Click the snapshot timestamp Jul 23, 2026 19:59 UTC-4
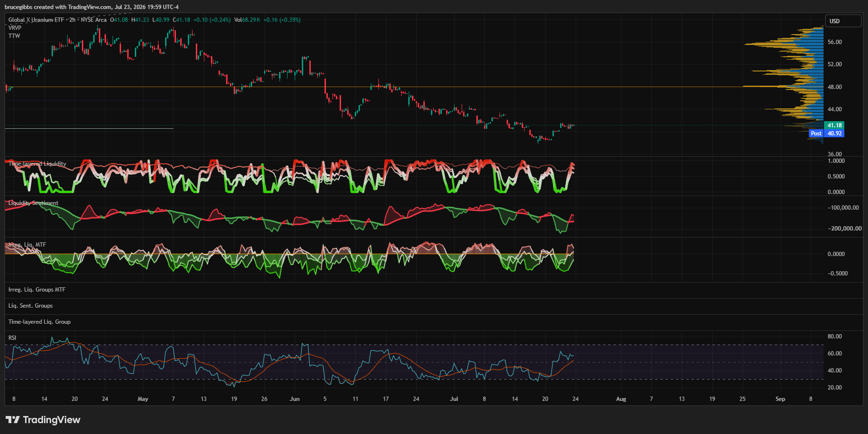This screenshot has width=868, height=434. point(147,7)
